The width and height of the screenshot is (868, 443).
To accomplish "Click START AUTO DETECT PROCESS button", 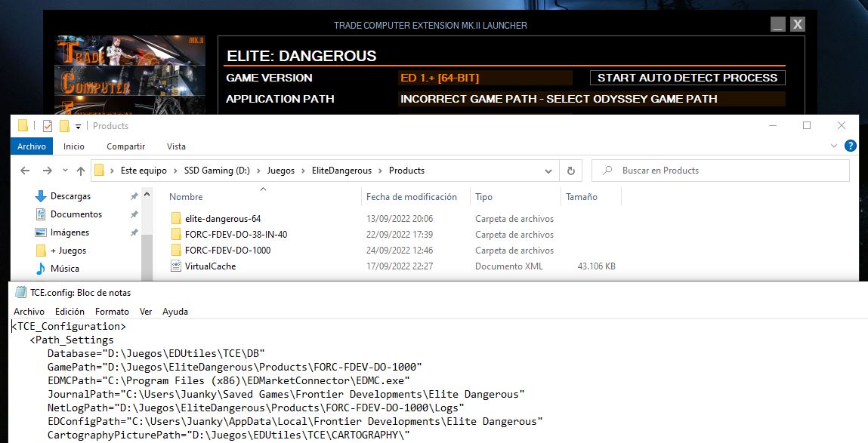I will click(x=687, y=78).
